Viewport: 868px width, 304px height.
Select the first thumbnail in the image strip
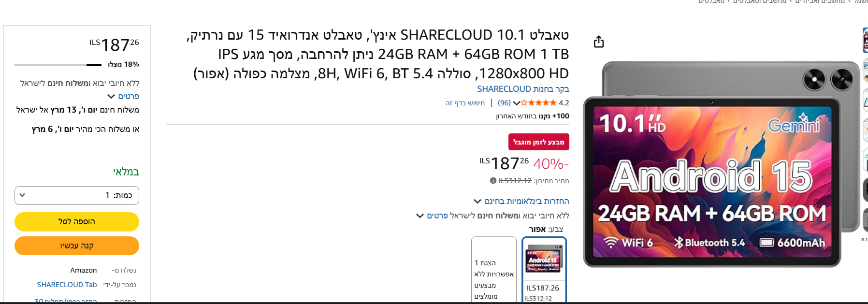click(865, 40)
